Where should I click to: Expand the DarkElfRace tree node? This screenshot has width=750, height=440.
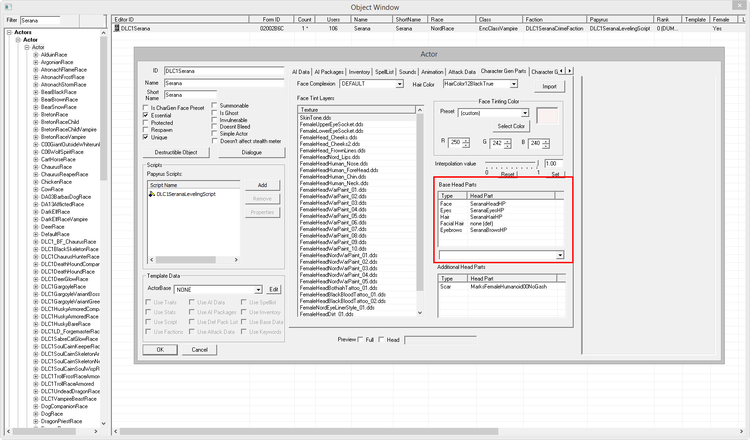click(35, 212)
